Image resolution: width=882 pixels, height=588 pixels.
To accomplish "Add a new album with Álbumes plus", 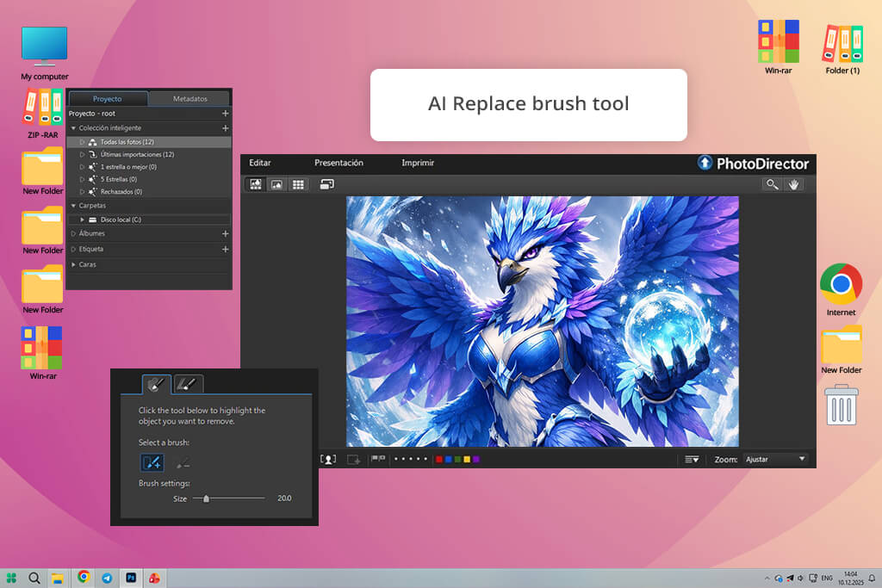I will pos(225,233).
